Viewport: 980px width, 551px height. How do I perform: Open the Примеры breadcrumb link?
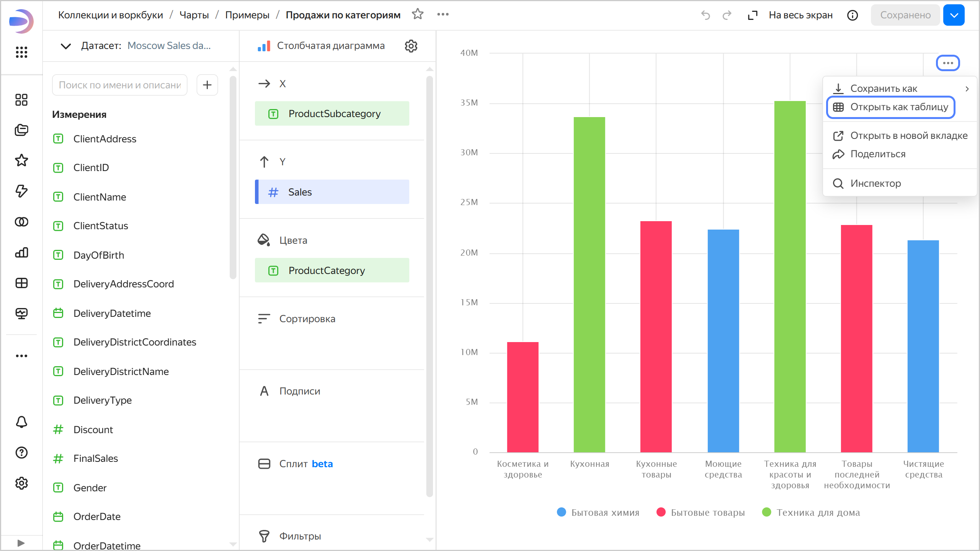tap(247, 15)
